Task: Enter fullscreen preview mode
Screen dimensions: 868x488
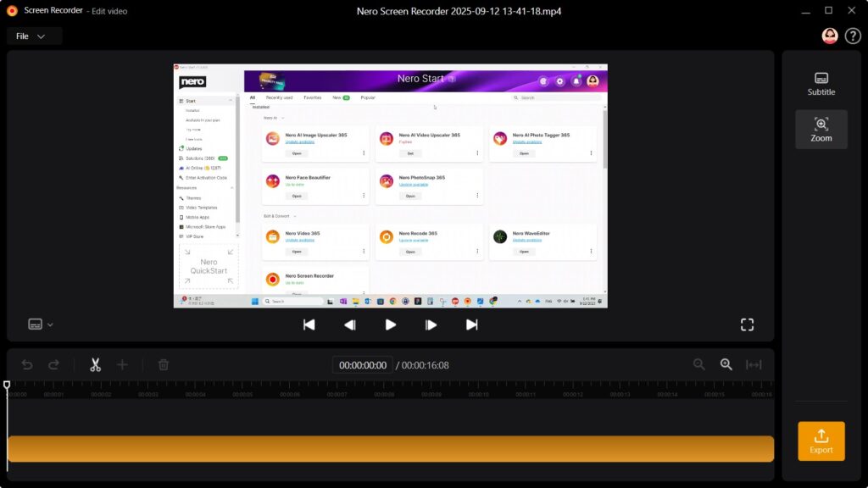Action: click(747, 324)
